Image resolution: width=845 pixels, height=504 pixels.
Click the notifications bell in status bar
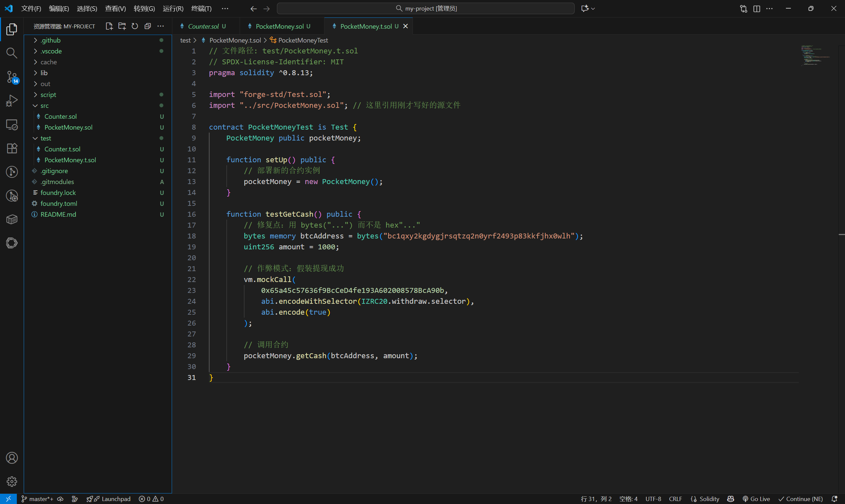click(x=834, y=499)
